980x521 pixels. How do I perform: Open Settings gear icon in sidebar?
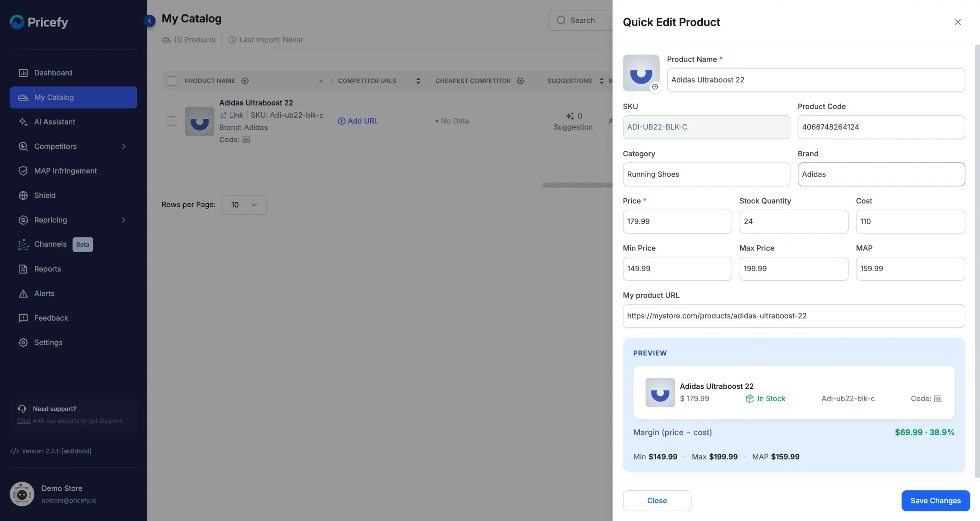pos(23,342)
